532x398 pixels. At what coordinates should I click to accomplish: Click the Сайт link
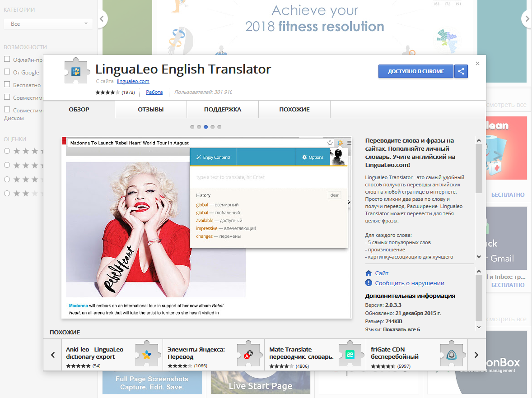382,273
